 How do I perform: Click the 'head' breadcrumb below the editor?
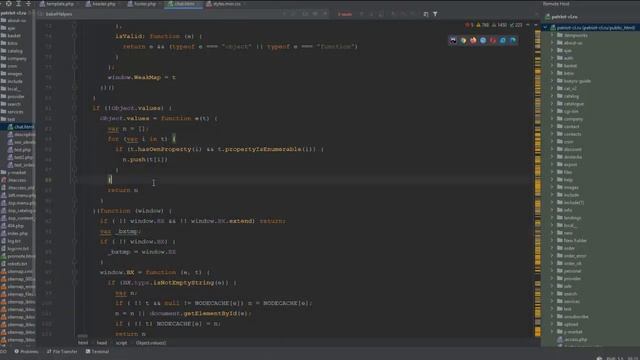pyautogui.click(x=102, y=343)
